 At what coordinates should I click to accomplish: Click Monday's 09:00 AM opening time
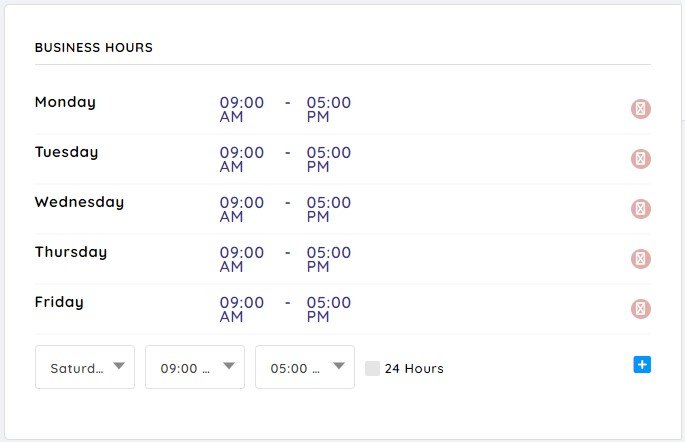[x=242, y=109]
